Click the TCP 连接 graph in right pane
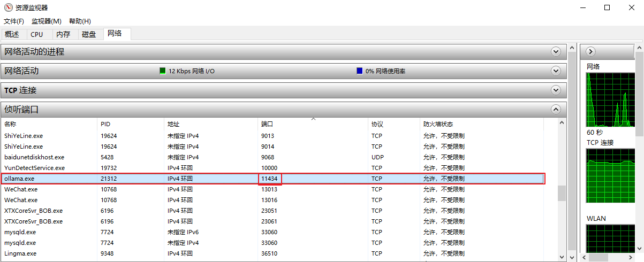This screenshot has width=644, height=262. (x=610, y=175)
